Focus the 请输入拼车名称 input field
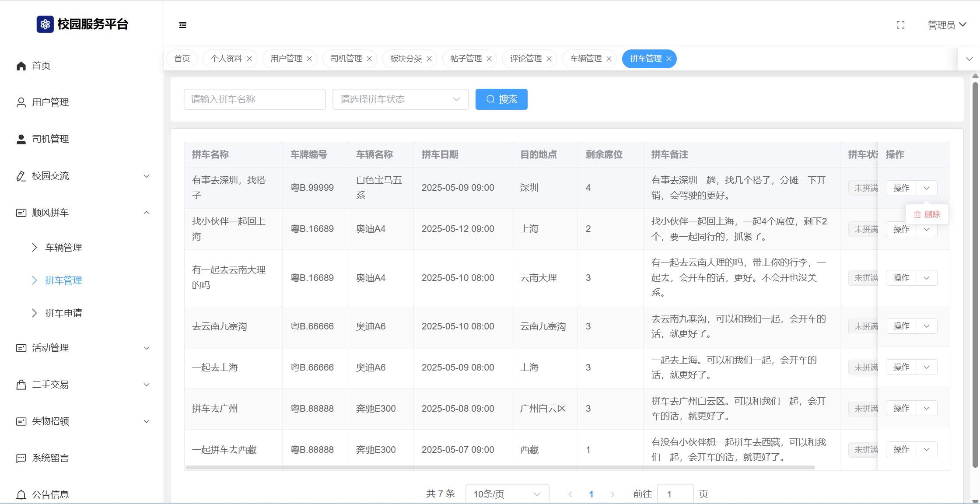Image resolution: width=980 pixels, height=504 pixels. click(255, 99)
